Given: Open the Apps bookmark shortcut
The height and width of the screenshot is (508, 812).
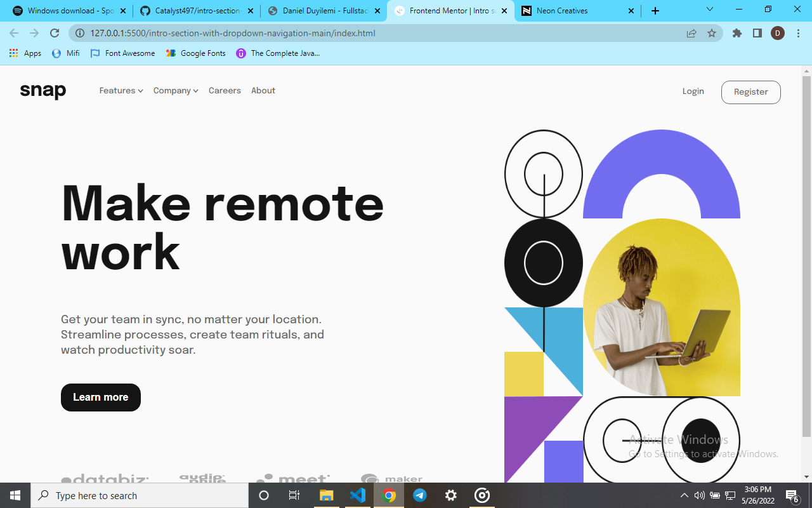Looking at the screenshot, I should pyautogui.click(x=25, y=53).
